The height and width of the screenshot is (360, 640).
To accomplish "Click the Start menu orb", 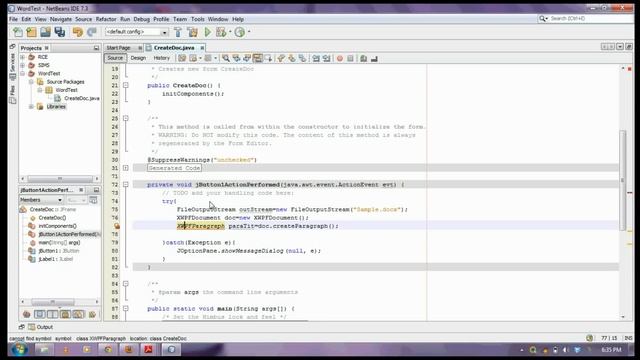I will [19, 349].
